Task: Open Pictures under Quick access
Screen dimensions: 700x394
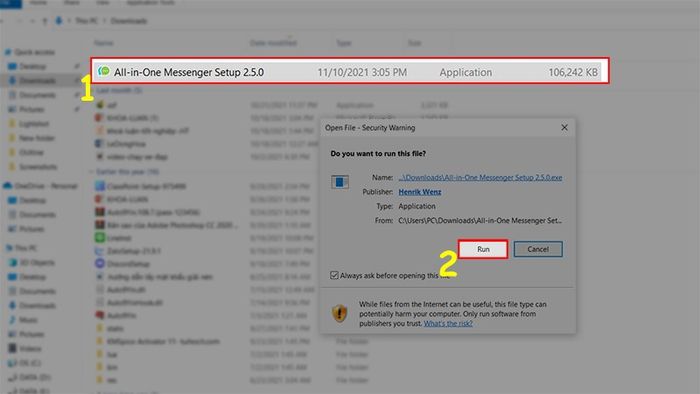Action: [32, 109]
